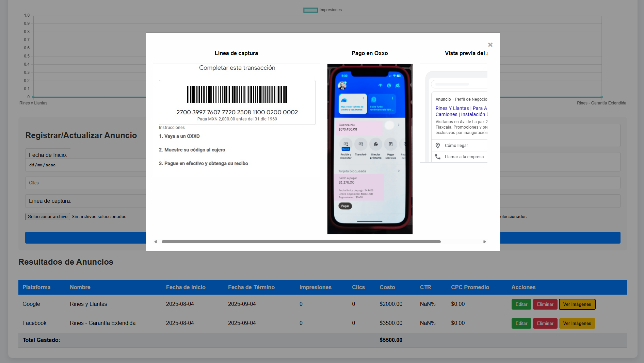Click the Línea de captura modal heading

(236, 53)
